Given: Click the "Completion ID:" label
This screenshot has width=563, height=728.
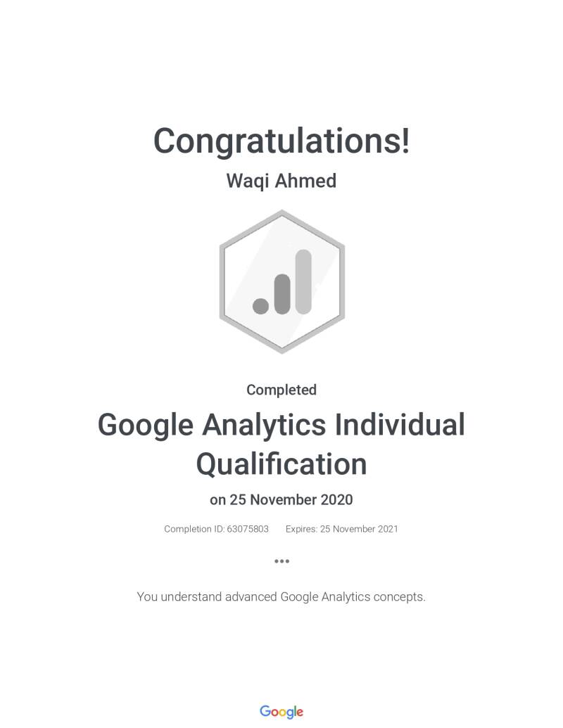Looking at the screenshot, I should tap(194, 529).
